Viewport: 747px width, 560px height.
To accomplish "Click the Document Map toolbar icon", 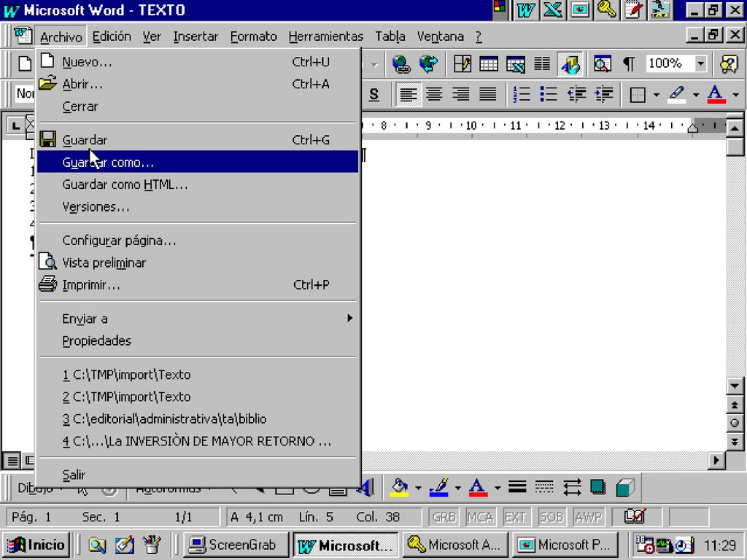I will click(602, 64).
